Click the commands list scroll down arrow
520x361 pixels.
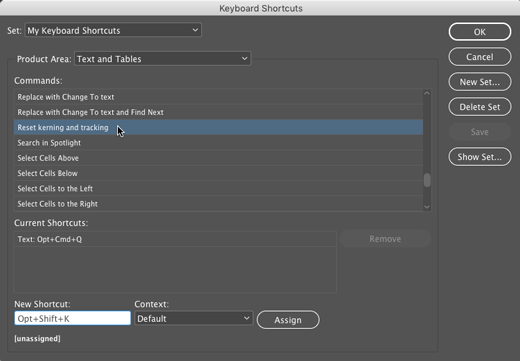point(427,207)
